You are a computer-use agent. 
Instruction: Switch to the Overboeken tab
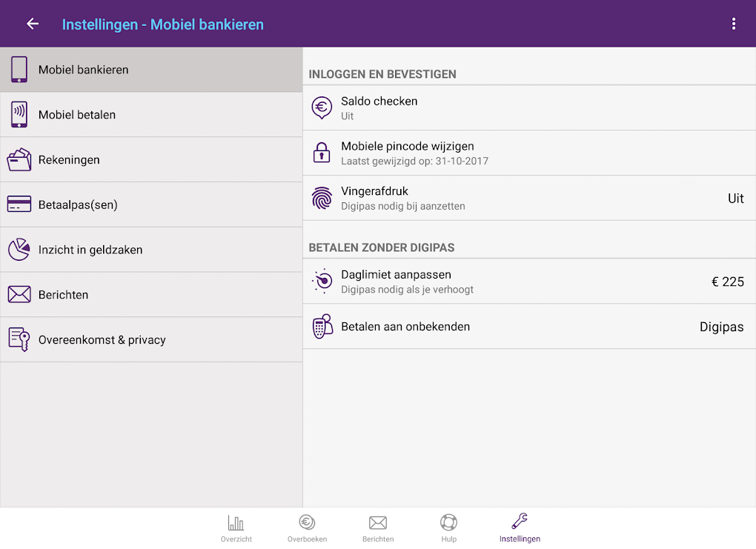307,526
